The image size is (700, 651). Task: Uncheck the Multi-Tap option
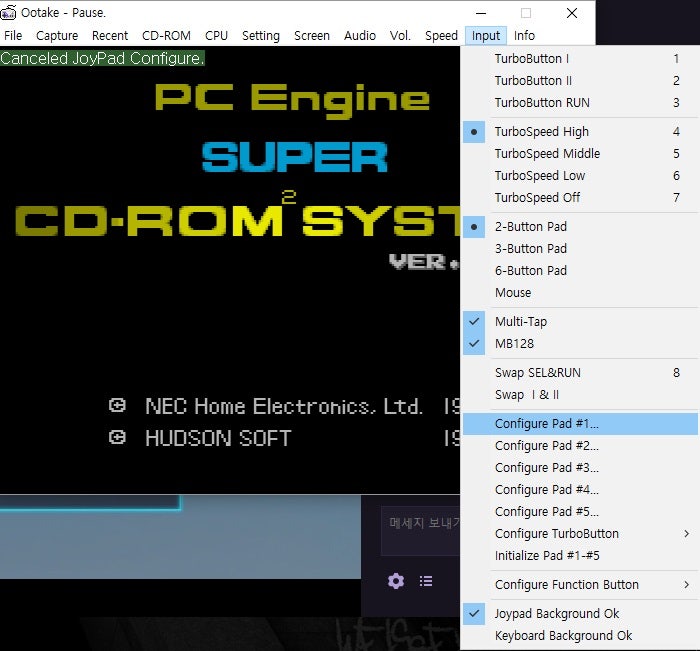pos(580,321)
